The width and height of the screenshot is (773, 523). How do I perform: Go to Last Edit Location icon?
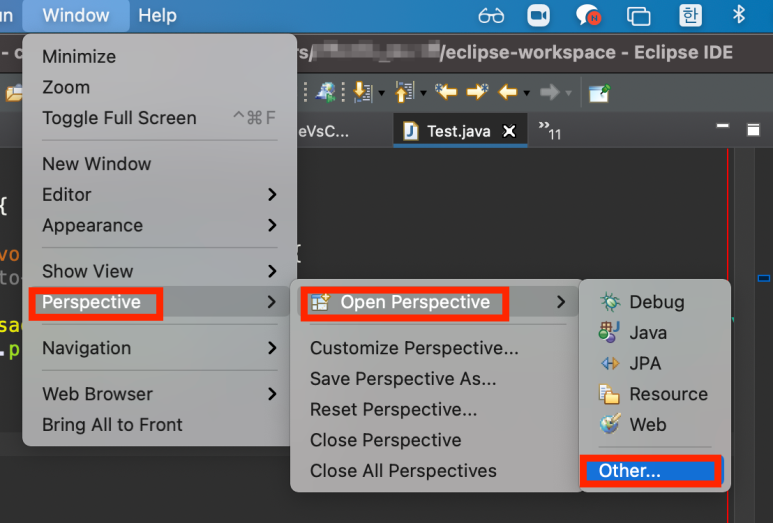(x=446, y=92)
